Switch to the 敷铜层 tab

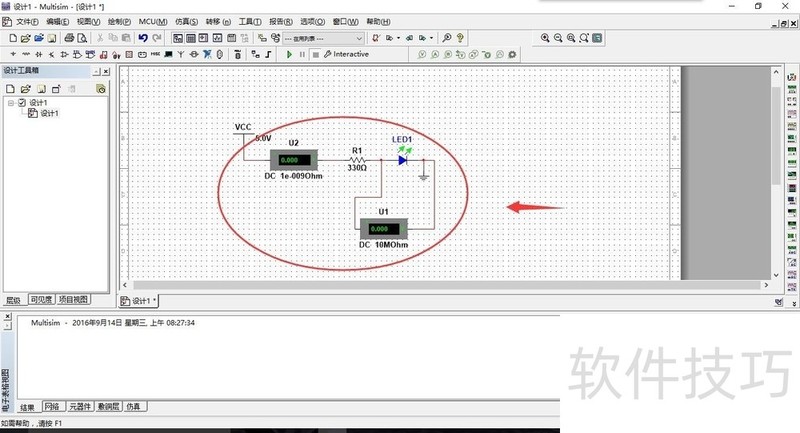pyautogui.click(x=108, y=406)
